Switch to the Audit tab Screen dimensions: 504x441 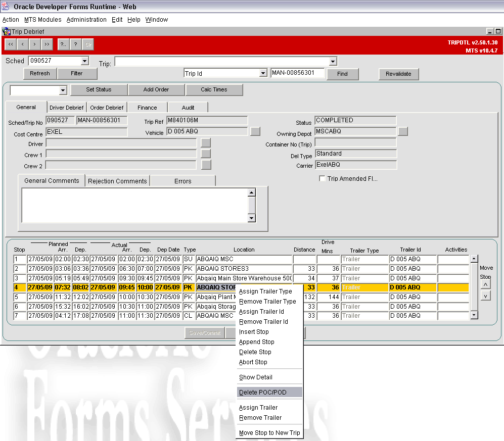188,108
